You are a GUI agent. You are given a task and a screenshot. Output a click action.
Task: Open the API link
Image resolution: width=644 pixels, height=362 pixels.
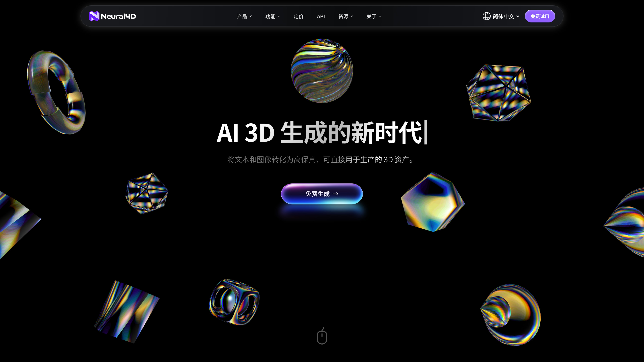tap(321, 16)
